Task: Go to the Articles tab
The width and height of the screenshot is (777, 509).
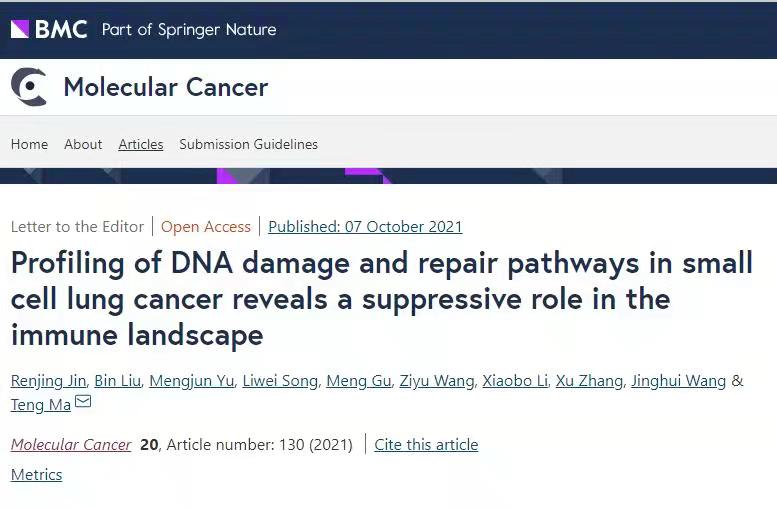Action: point(141,144)
